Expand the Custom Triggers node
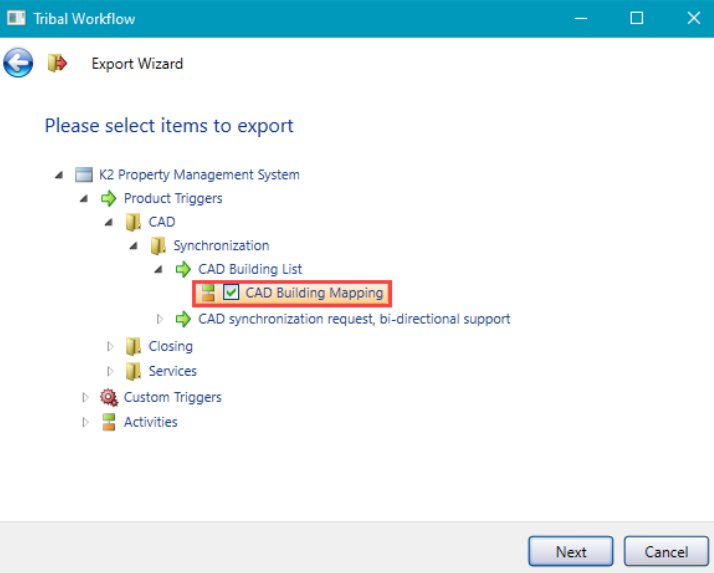The image size is (714, 573). click(x=86, y=397)
